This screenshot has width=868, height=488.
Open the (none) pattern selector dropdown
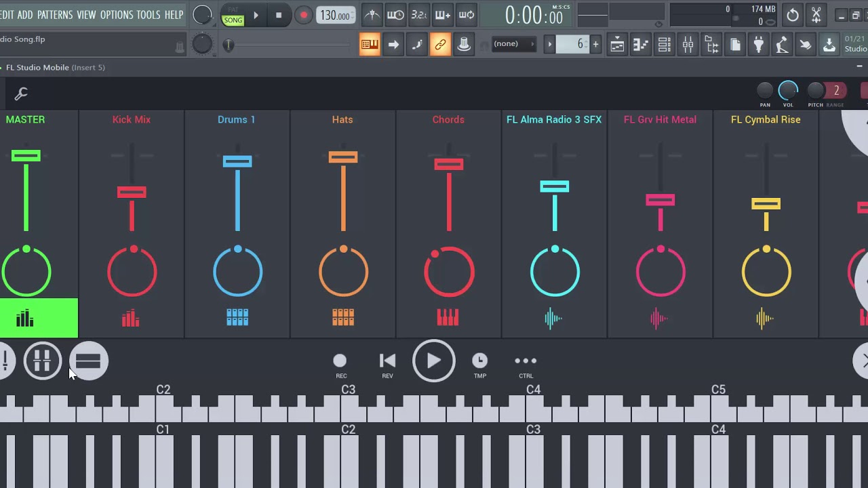point(513,44)
